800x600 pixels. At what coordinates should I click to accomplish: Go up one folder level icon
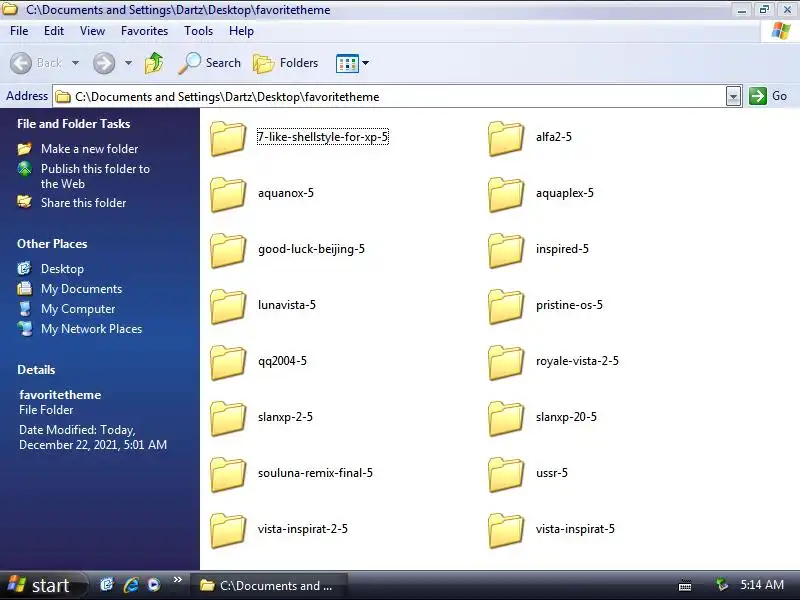(154, 63)
